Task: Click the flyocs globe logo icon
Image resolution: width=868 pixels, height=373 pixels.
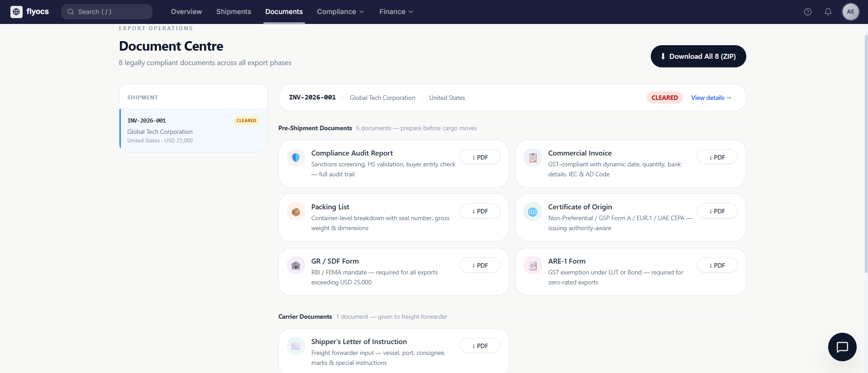Action: [16, 12]
